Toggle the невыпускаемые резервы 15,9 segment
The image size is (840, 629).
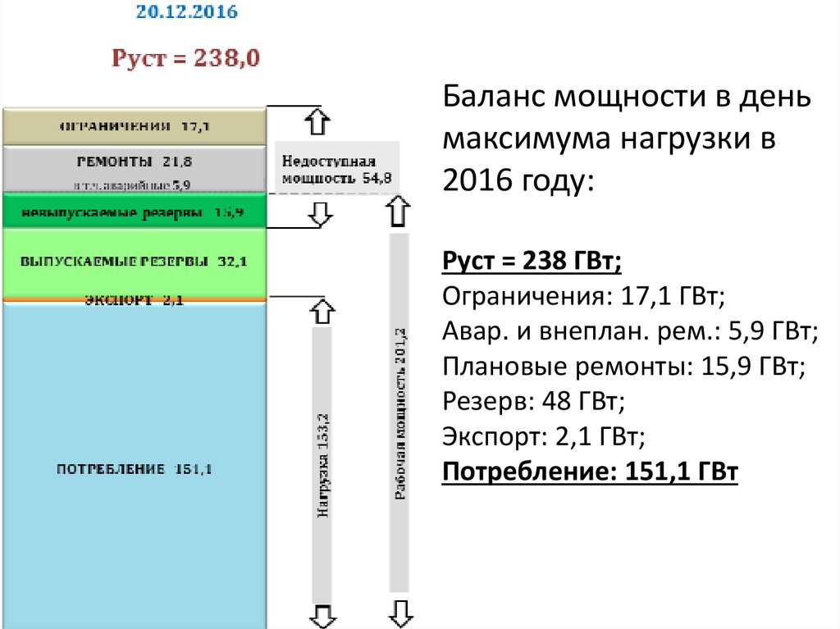135,211
